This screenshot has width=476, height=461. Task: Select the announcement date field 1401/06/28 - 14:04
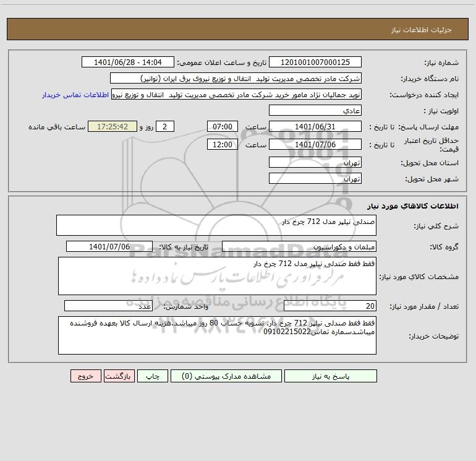pos(128,62)
